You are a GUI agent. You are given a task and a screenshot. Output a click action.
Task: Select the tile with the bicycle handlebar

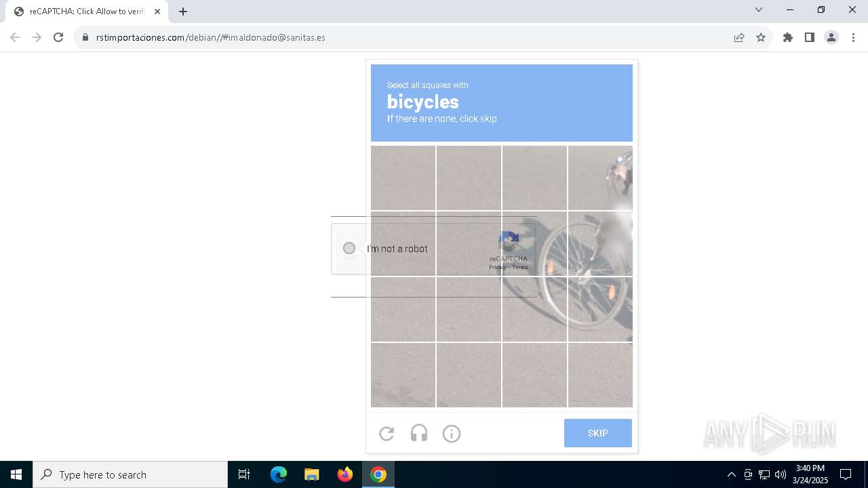[x=600, y=178]
